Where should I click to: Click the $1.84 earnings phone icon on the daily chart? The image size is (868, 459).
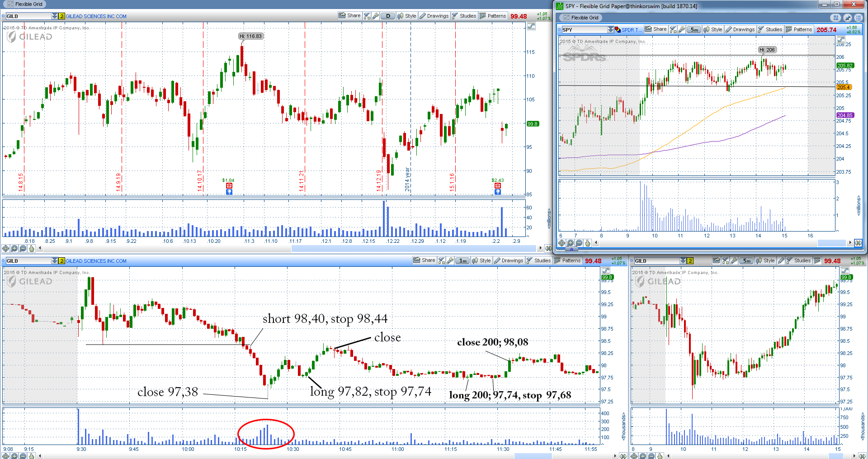tap(229, 186)
